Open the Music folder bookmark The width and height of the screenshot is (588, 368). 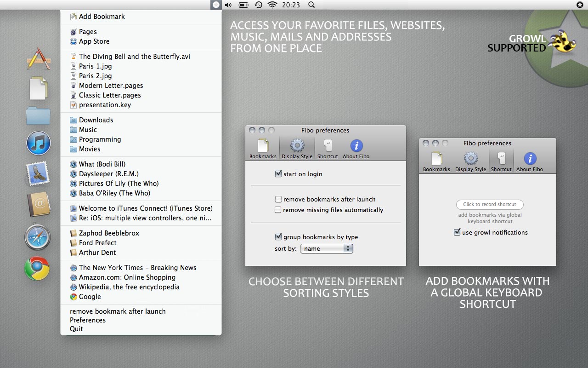tap(141, 130)
